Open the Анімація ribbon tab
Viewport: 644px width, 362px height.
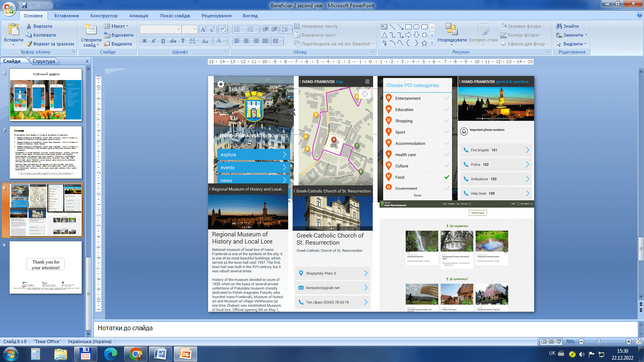click(138, 16)
